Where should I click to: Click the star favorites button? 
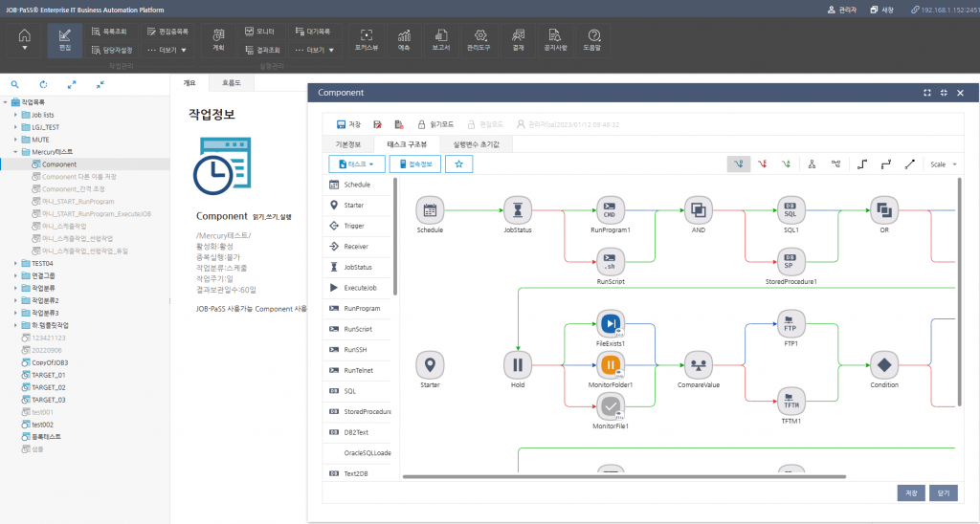tap(459, 164)
